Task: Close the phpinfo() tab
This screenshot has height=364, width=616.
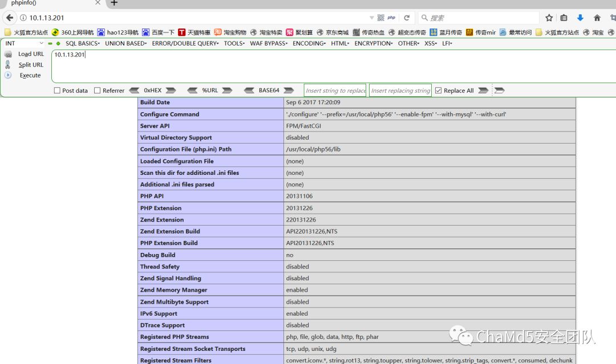Action: click(x=98, y=3)
